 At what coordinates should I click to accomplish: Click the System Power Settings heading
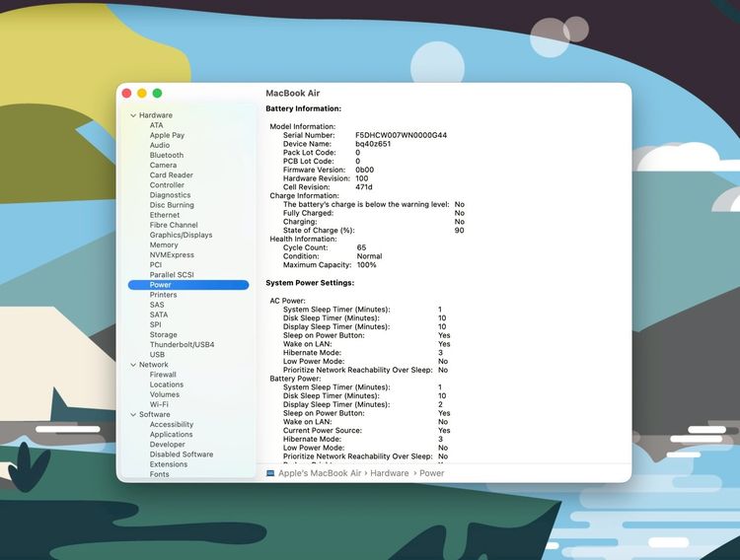click(x=310, y=283)
